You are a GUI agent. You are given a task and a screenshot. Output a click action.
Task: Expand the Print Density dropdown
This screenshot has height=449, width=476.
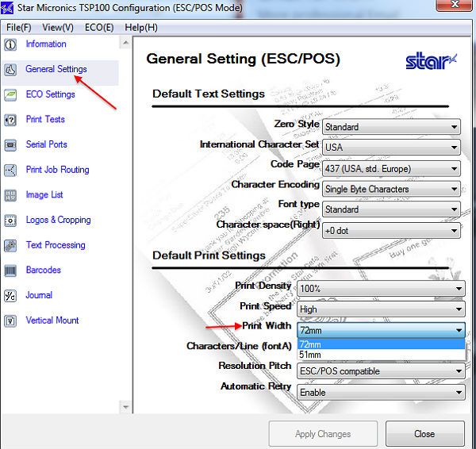pyautogui.click(x=381, y=289)
